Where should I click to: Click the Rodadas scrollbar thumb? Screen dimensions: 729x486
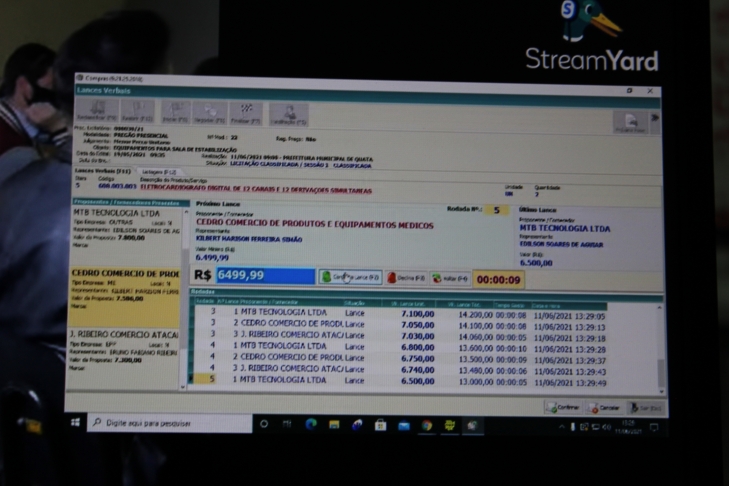tap(661, 373)
